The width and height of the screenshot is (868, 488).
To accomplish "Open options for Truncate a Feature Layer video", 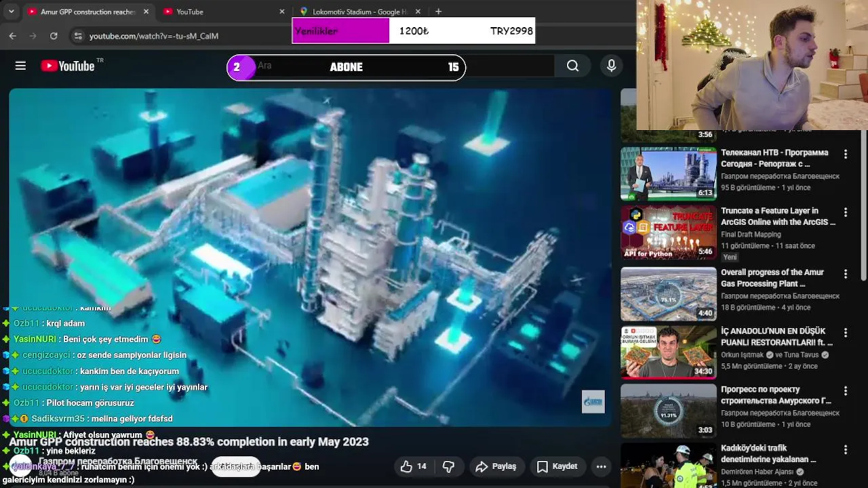I will pyautogui.click(x=845, y=212).
